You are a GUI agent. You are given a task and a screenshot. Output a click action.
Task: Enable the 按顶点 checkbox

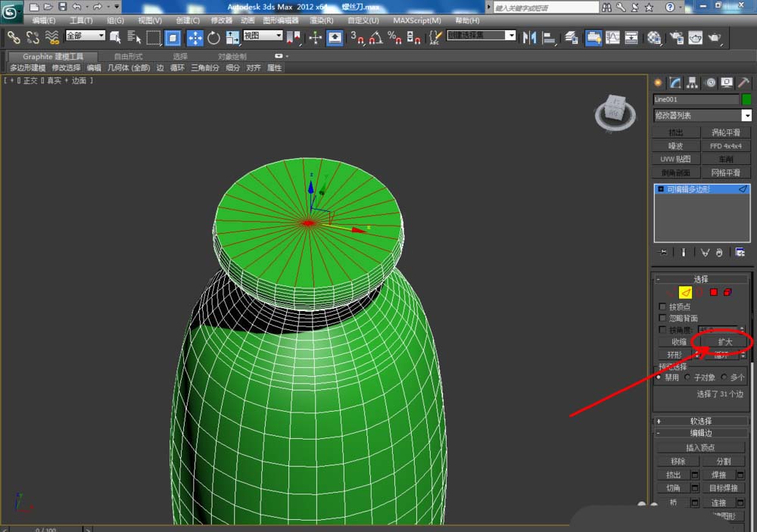pos(662,306)
